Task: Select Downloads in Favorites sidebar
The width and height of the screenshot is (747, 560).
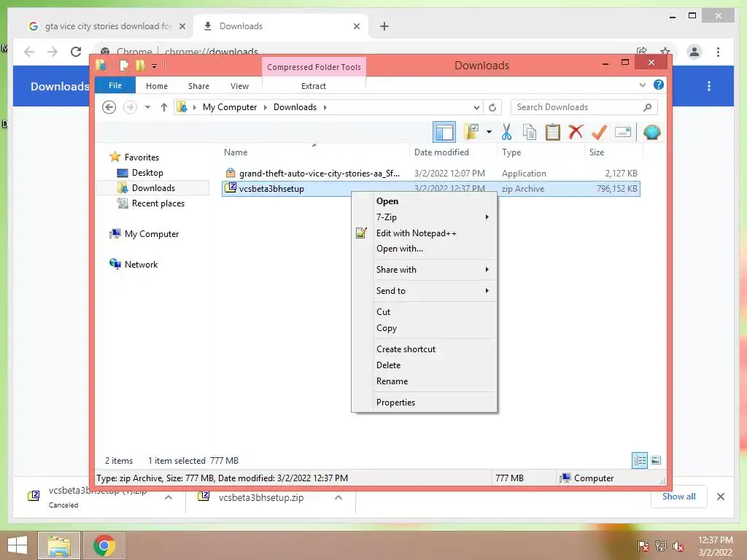Action: (x=153, y=188)
